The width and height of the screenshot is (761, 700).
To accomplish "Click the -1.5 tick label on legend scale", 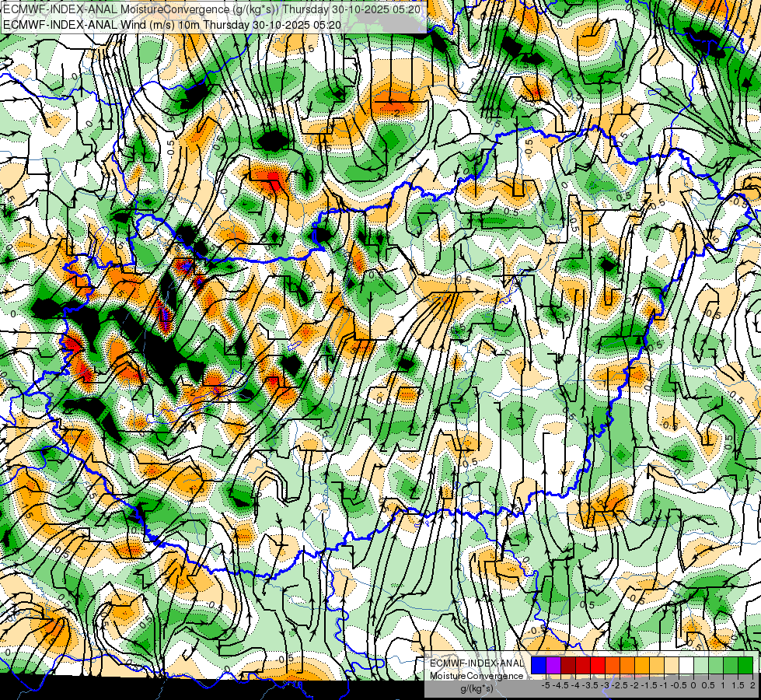I will (649, 685).
